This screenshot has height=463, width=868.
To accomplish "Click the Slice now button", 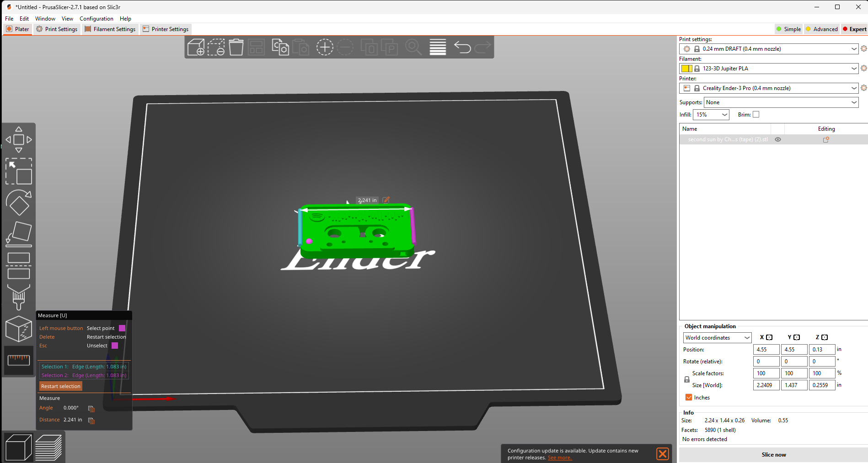I will [774, 455].
